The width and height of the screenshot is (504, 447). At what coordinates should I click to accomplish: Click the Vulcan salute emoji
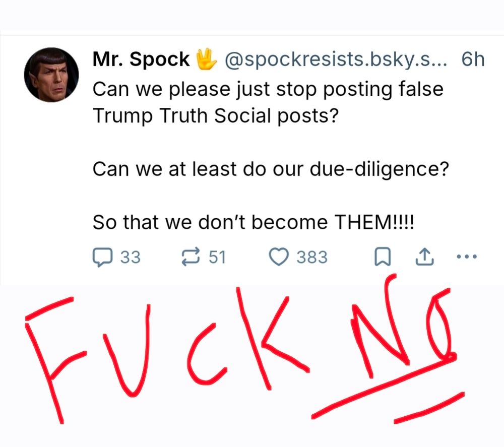point(206,59)
